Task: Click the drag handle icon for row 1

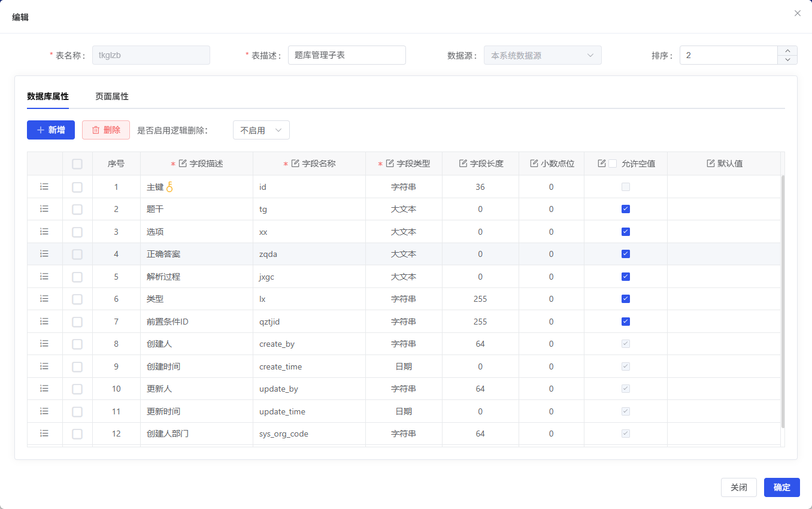Action: [x=44, y=187]
